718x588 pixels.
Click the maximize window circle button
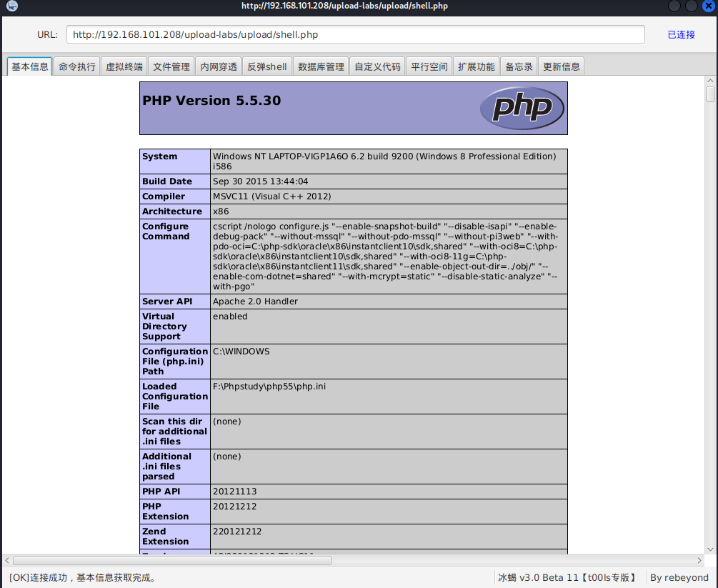pyautogui.click(x=691, y=6)
